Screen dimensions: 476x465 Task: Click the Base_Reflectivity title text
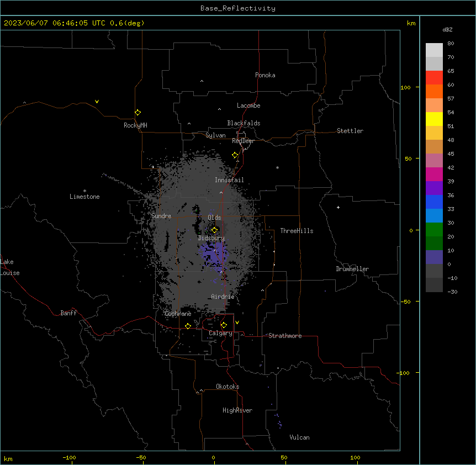point(238,8)
